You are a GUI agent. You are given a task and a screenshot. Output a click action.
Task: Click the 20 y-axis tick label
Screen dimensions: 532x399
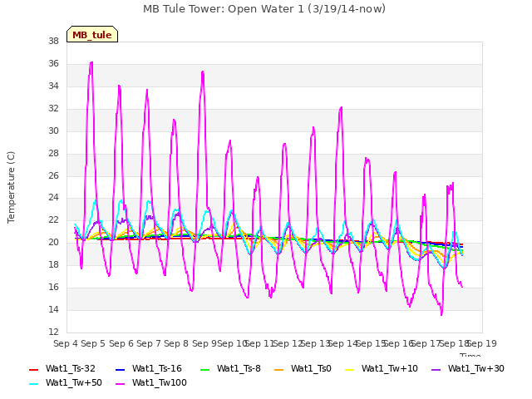point(53,242)
